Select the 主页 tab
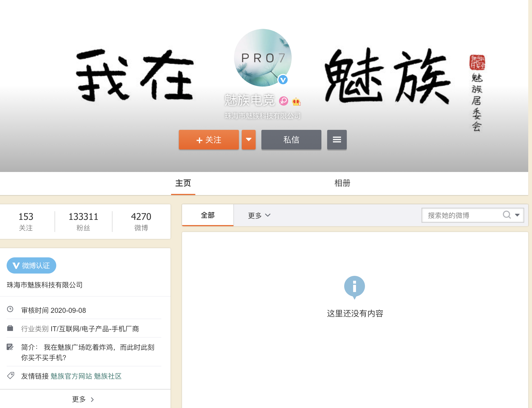The image size is (532, 408). [183, 183]
